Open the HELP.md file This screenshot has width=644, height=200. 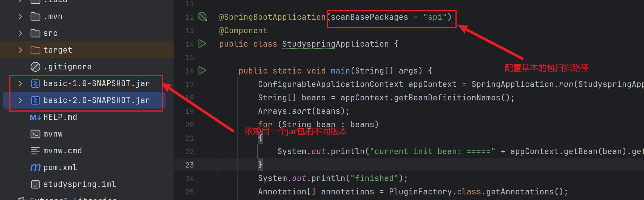tap(60, 117)
